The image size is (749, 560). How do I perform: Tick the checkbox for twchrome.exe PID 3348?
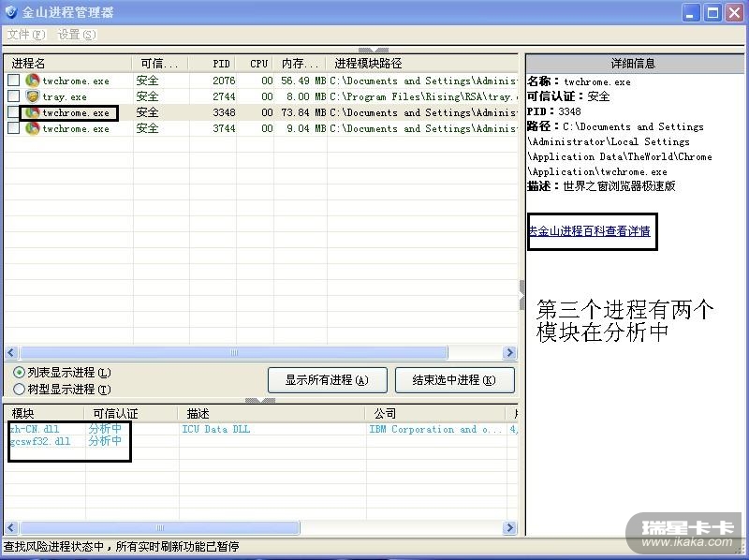13,112
